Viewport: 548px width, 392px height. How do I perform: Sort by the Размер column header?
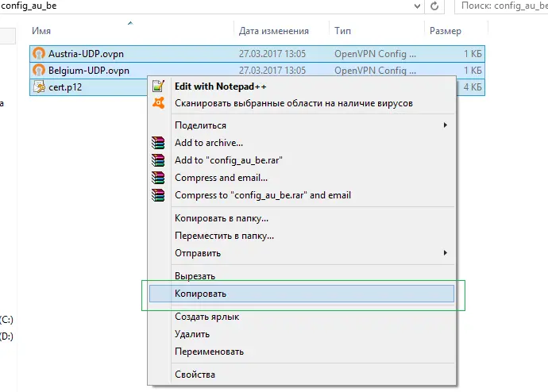pos(446,31)
